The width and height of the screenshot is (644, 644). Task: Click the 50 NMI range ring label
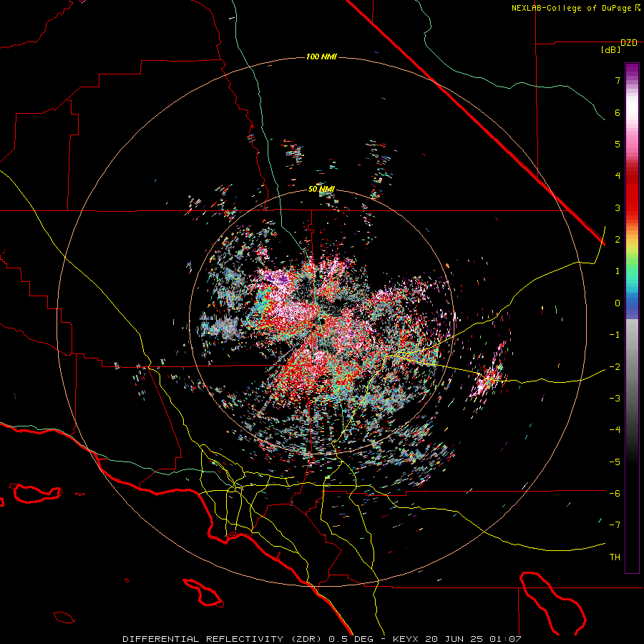tap(321, 189)
